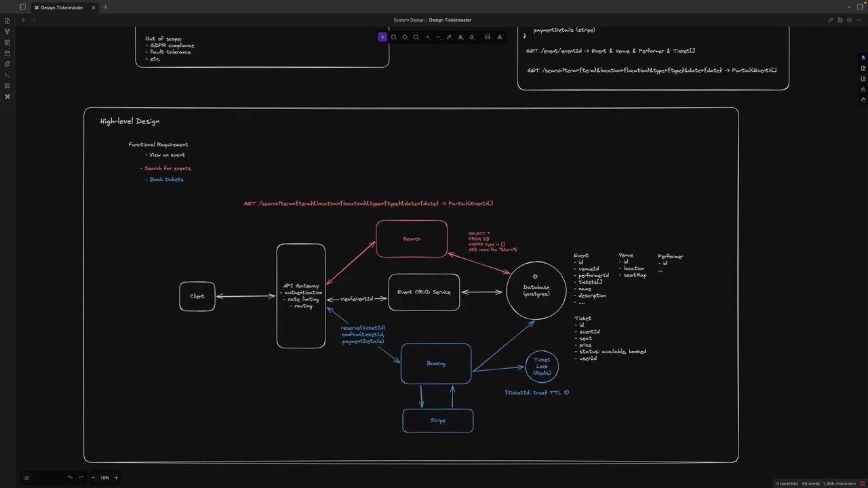868x488 pixels.
Task: Select the arrow drawing tool
Action: coord(427,37)
